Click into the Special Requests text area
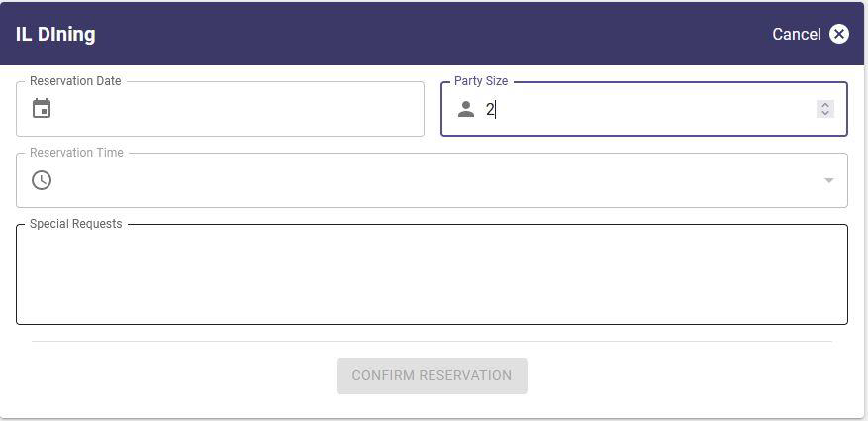This screenshot has width=868, height=421. click(x=432, y=275)
